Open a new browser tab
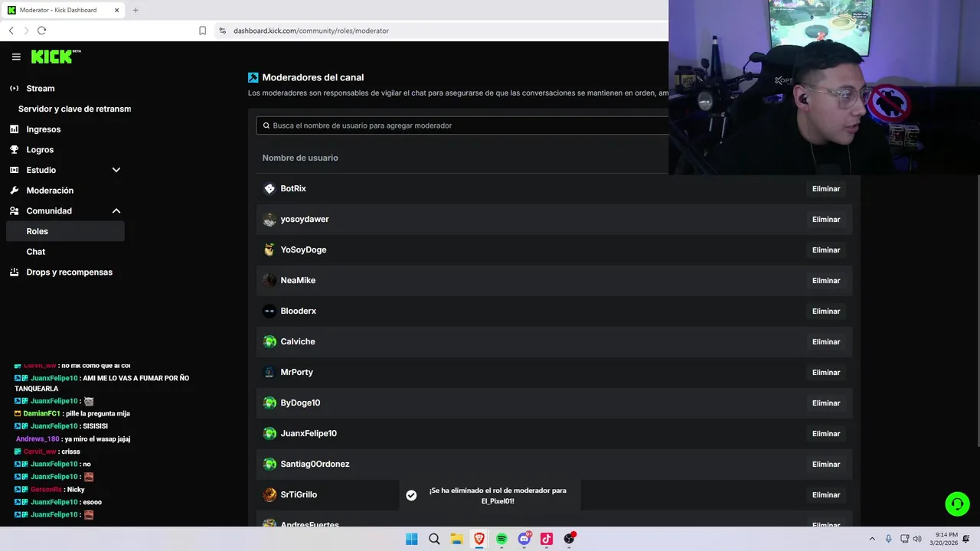This screenshot has height=551, width=980. [136, 10]
